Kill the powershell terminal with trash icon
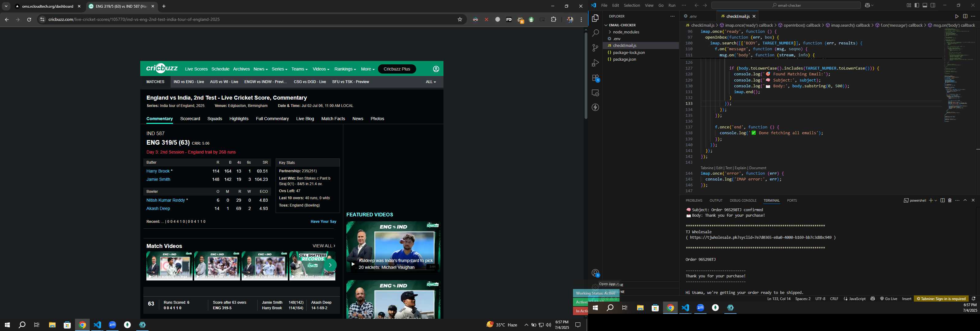The width and height of the screenshot is (980, 331). pyautogui.click(x=950, y=200)
